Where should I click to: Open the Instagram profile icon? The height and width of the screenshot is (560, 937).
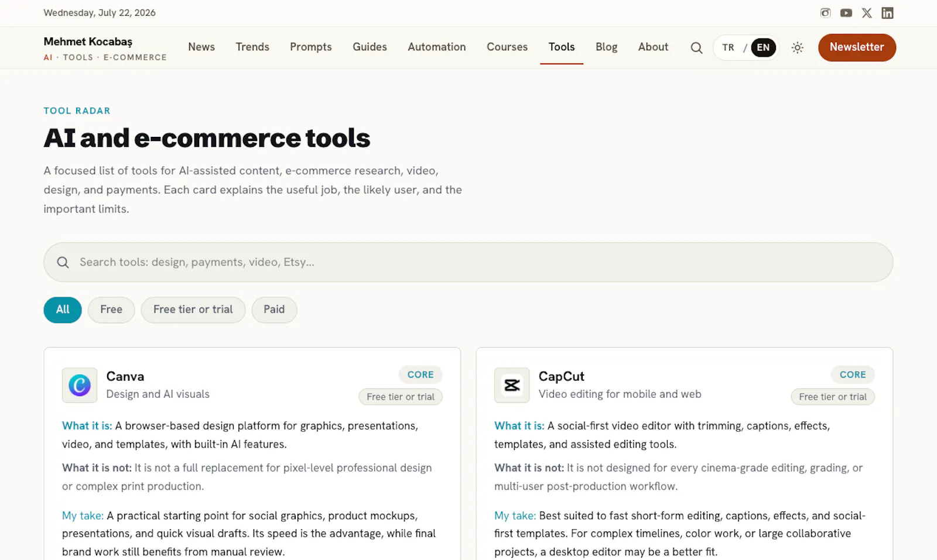coord(825,13)
